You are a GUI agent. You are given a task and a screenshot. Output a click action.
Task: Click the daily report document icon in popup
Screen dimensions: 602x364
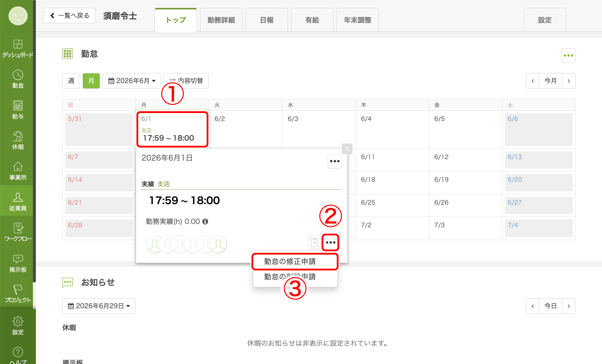[315, 242]
